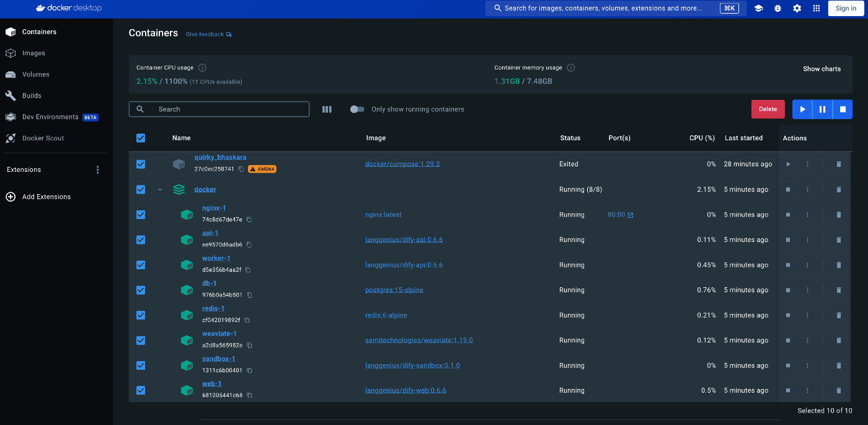Open the Extensions three-dot menu
868x425 pixels.
point(97,169)
